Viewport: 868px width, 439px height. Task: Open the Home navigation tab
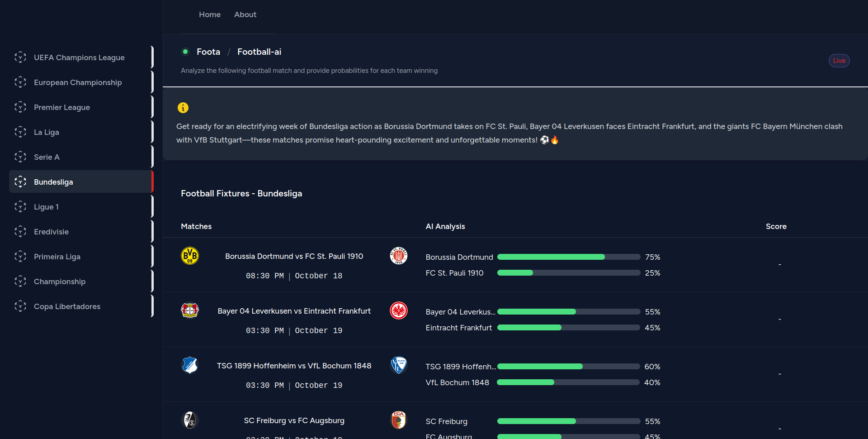coord(210,14)
